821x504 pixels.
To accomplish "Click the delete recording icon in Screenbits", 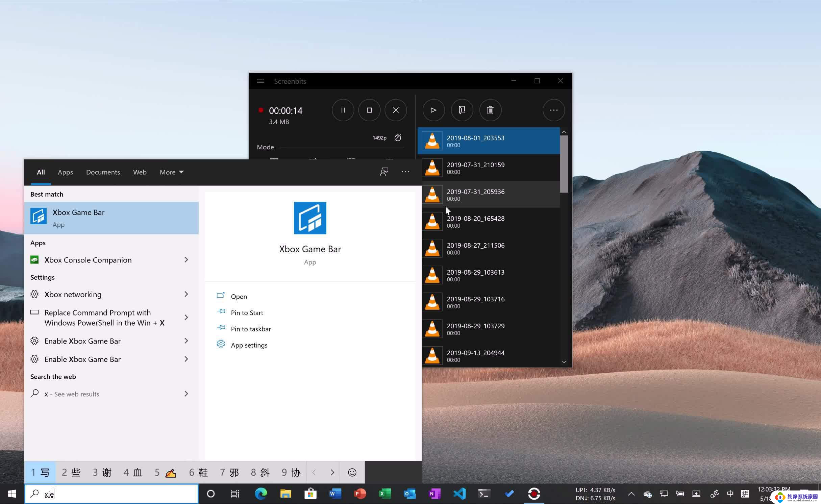I will pyautogui.click(x=490, y=110).
